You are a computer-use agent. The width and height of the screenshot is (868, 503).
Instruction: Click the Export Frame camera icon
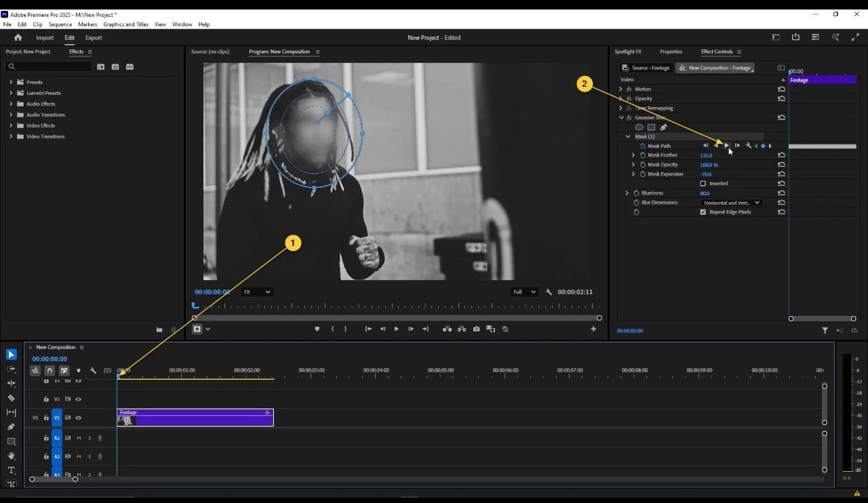pos(476,329)
